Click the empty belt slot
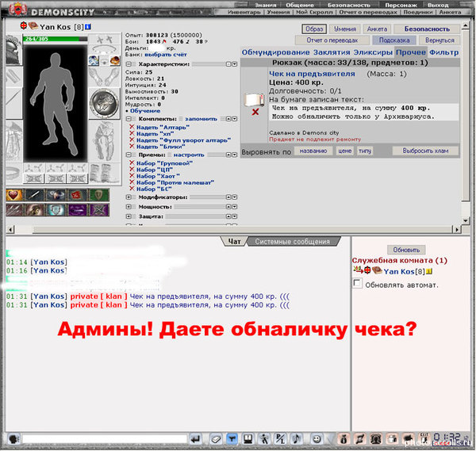Screen dimensions: 476x451 pos(14,174)
